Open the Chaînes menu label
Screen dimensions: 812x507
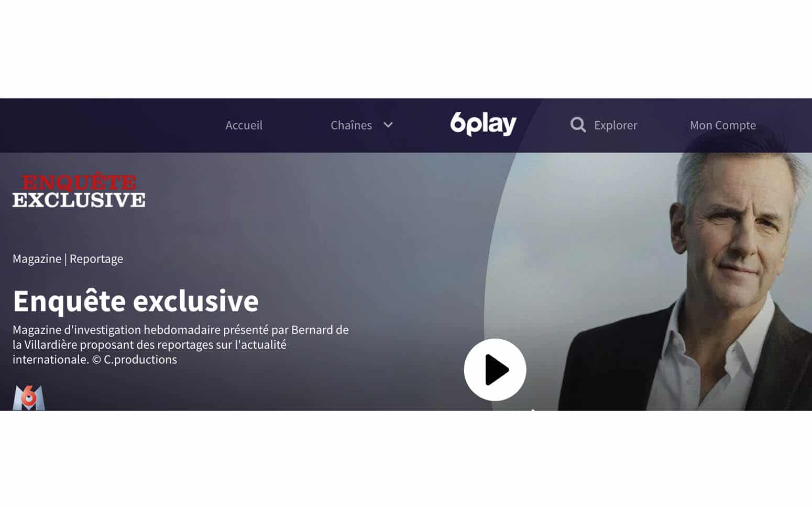pos(351,125)
